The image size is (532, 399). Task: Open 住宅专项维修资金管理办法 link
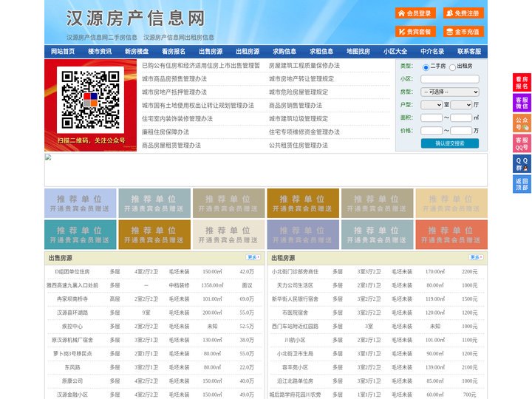tap(304, 132)
